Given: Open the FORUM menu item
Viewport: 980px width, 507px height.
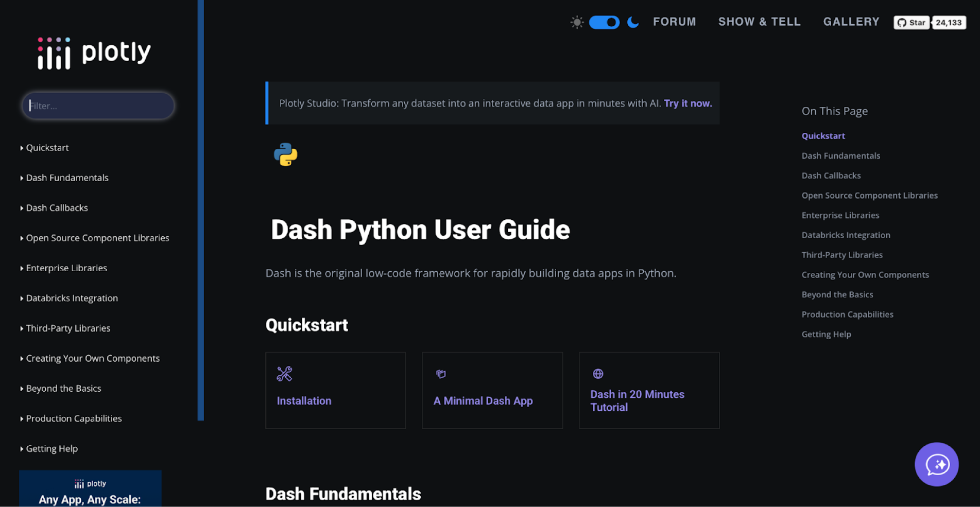Looking at the screenshot, I should pyautogui.click(x=675, y=22).
